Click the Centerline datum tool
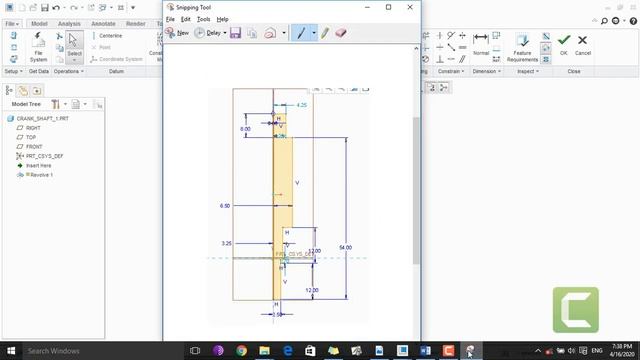The width and height of the screenshot is (640, 360). [x=107, y=36]
